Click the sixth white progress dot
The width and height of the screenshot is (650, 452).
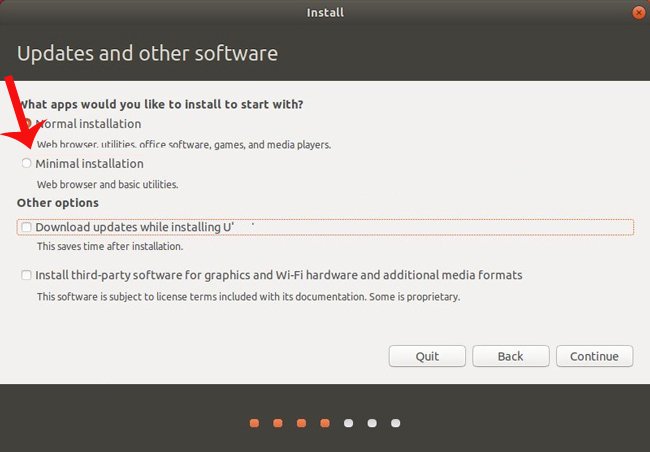pos(372,423)
